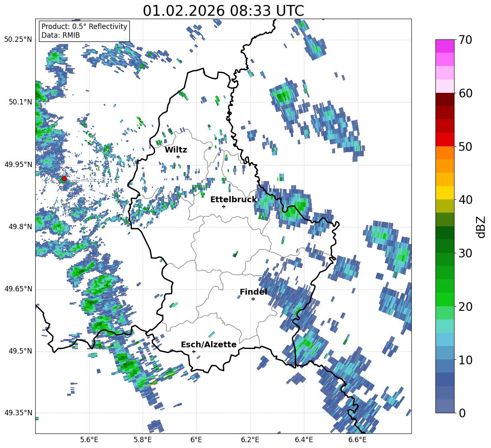Screen dimensions: 491x448
Task: Click the colorbar tick label 0
Action: pyautogui.click(x=462, y=413)
